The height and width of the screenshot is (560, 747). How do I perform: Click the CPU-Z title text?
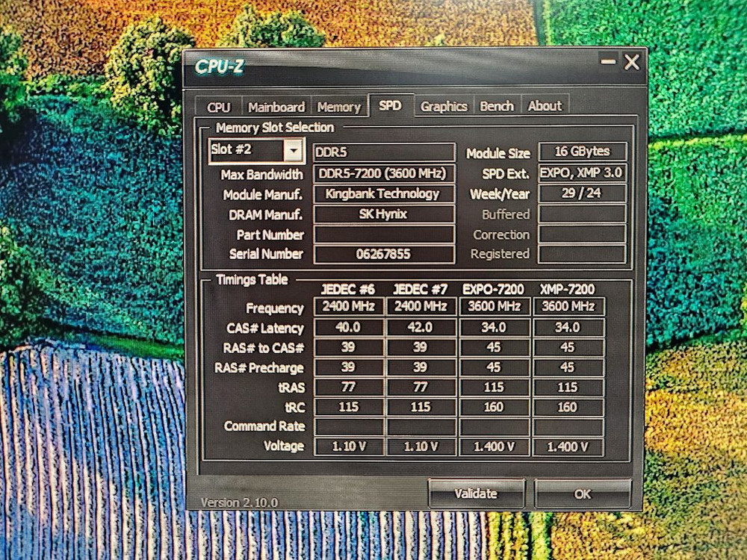[x=219, y=66]
